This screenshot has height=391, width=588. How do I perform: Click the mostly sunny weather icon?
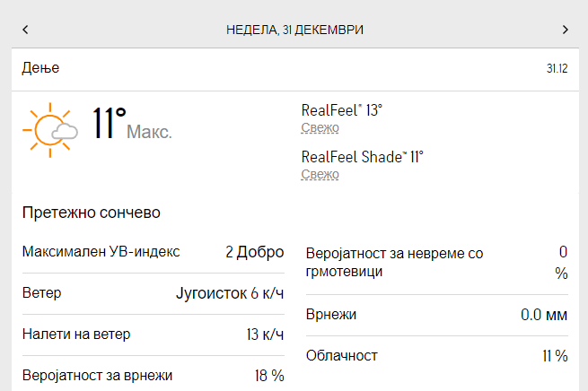tap(50, 130)
